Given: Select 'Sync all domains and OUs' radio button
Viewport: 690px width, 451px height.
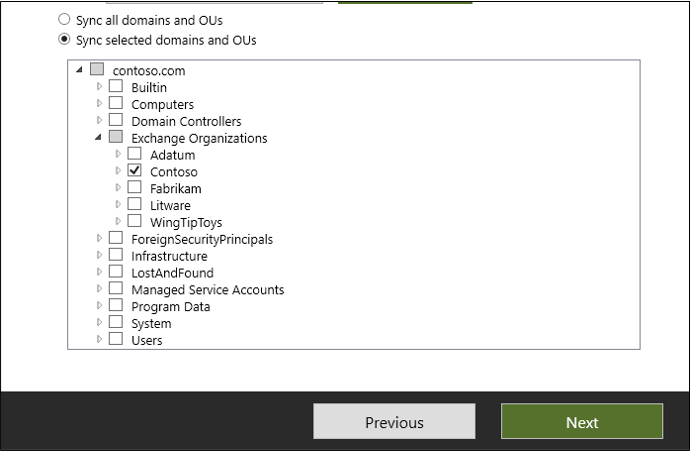Looking at the screenshot, I should pyautogui.click(x=65, y=20).
